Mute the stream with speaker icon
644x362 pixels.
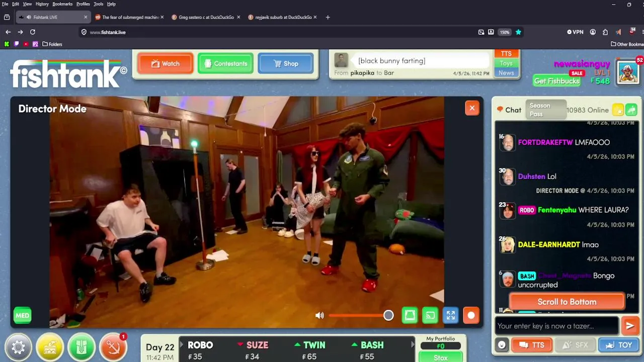coord(319,315)
